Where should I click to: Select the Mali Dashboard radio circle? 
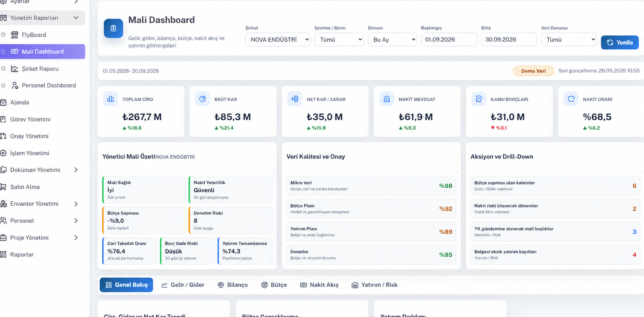point(3,52)
